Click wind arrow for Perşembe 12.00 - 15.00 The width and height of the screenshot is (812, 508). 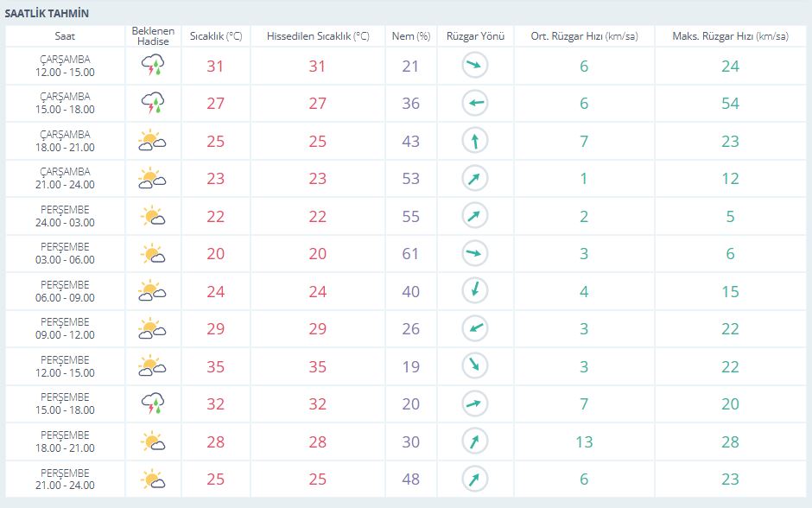pos(475,365)
